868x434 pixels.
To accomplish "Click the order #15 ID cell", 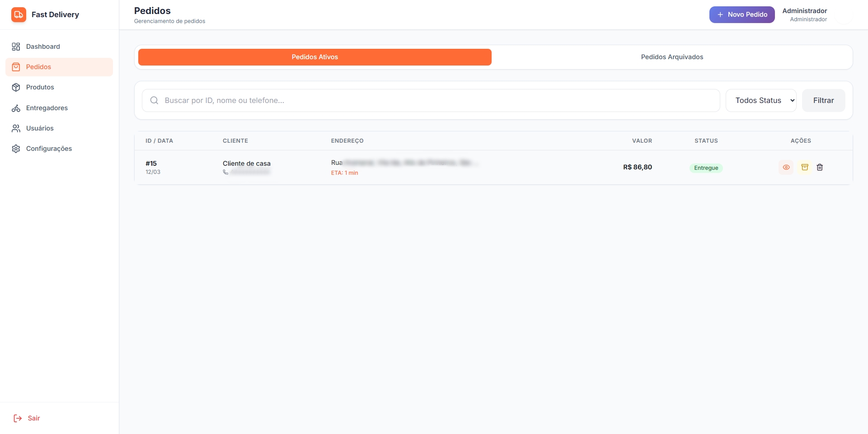I will (151, 163).
